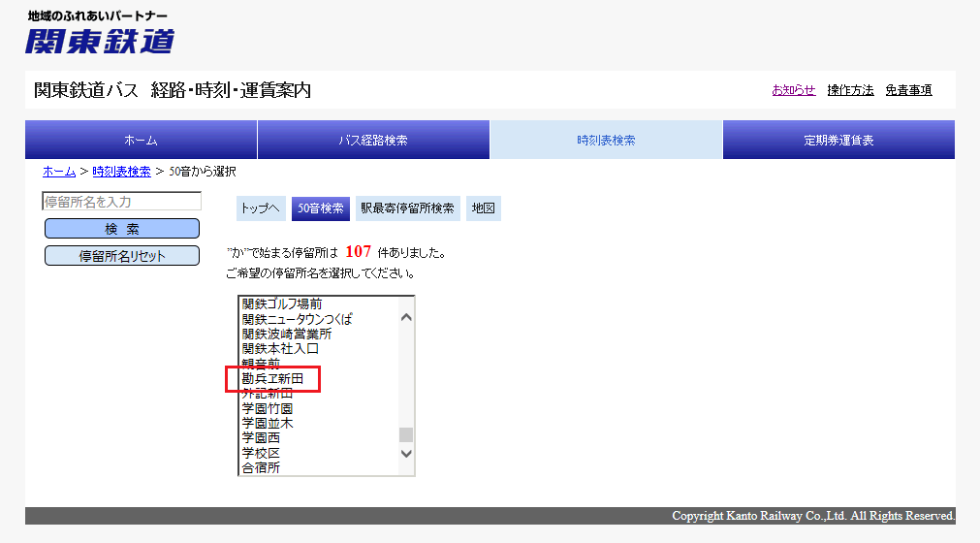This screenshot has height=543, width=980.
Task: Select 勘兵ヱ新田 from the stop list
Action: [272, 379]
